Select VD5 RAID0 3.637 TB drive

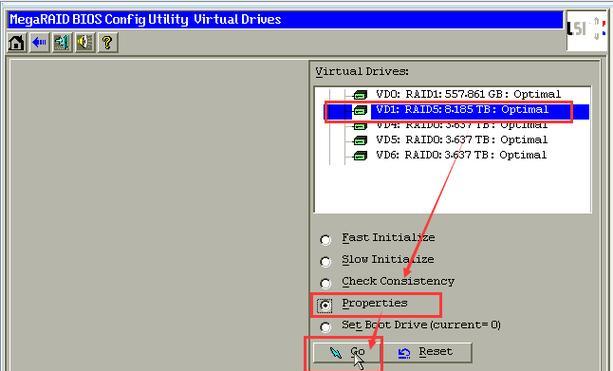point(461,140)
